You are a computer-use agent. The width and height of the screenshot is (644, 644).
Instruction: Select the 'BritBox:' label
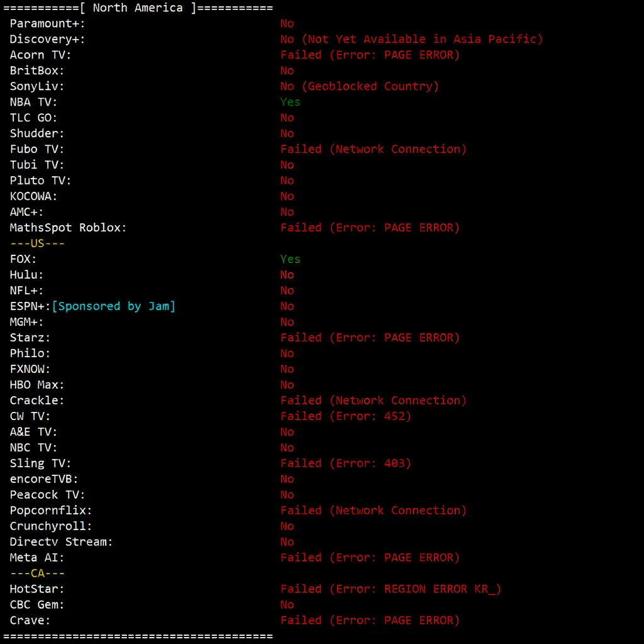(x=37, y=70)
